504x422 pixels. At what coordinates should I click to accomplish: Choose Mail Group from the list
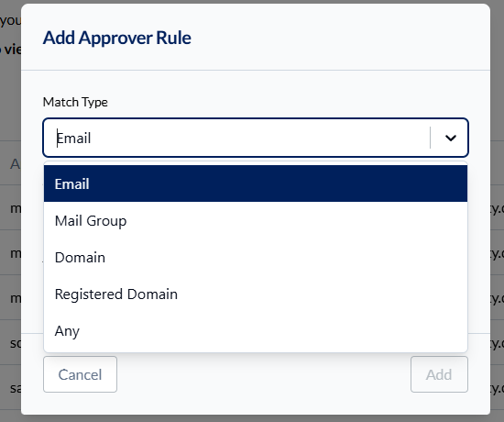tap(256, 220)
